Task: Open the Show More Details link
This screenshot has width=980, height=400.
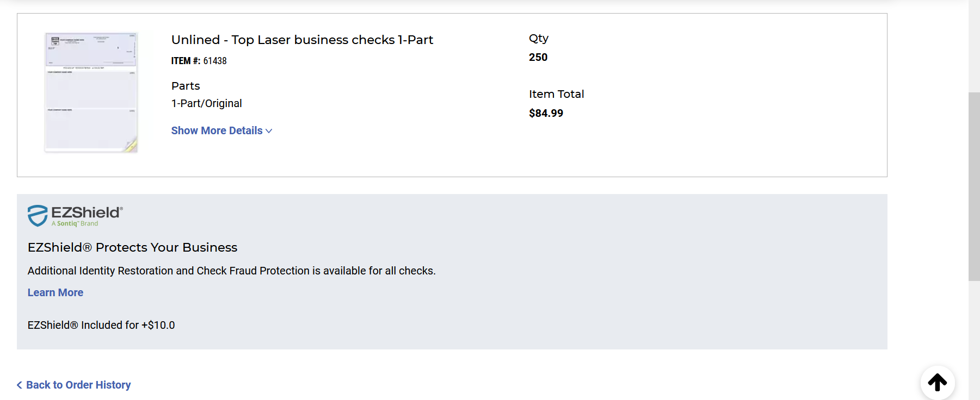Action: [x=217, y=131]
